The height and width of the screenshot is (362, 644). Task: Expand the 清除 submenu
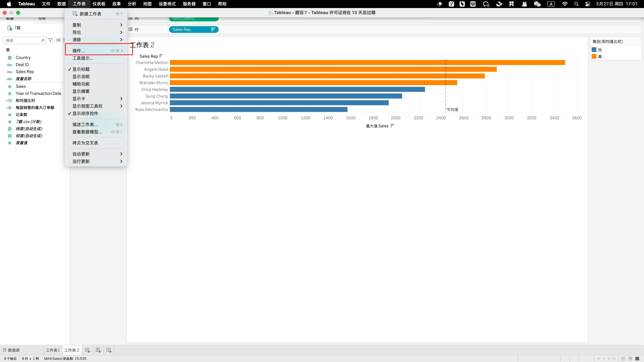point(96,40)
